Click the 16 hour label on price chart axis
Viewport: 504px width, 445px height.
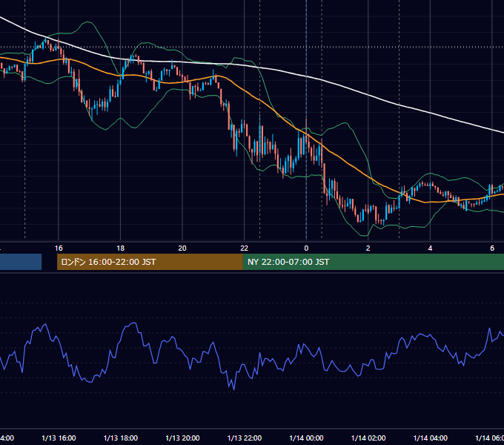[59, 248]
